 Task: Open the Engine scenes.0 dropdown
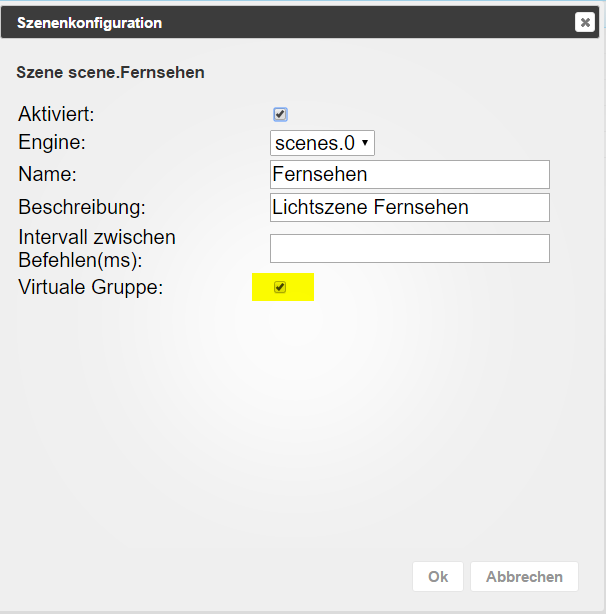[322, 144]
